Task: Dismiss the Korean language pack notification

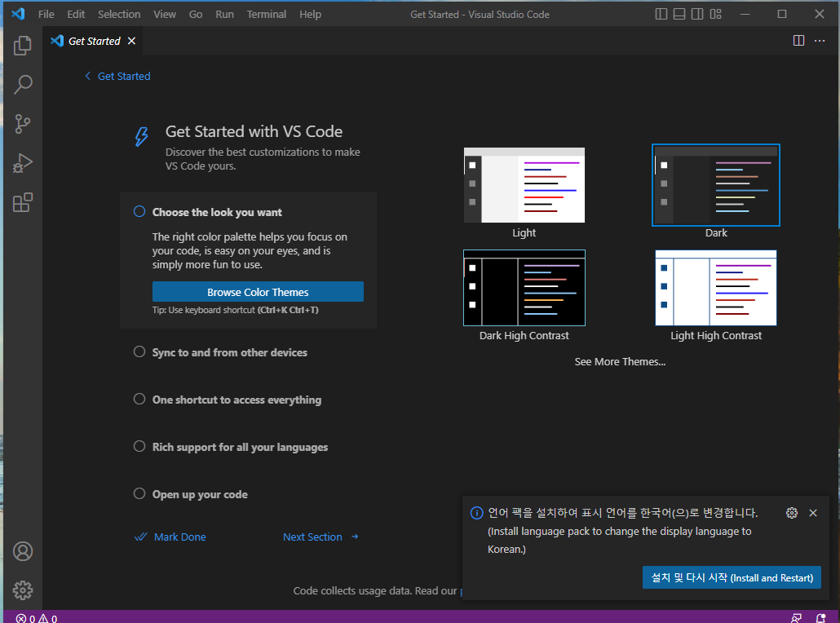Action: coord(812,513)
